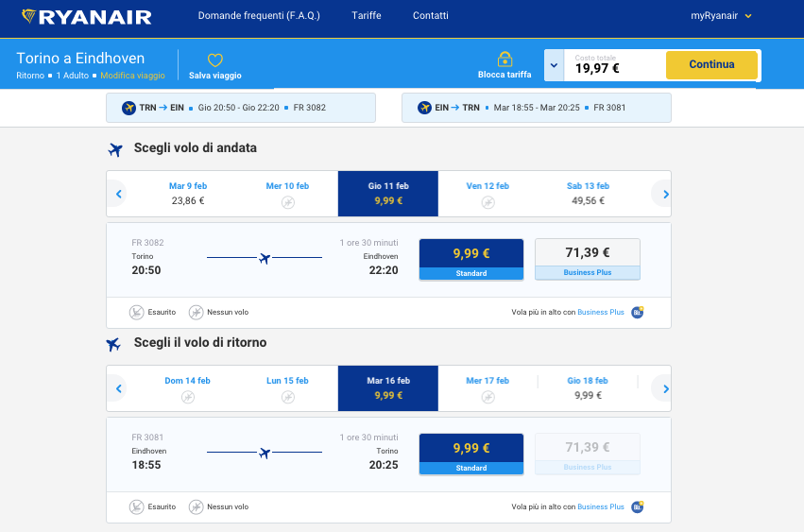Click the EIN → TRN flight summary box
This screenshot has height=532, width=804.
(x=537, y=108)
